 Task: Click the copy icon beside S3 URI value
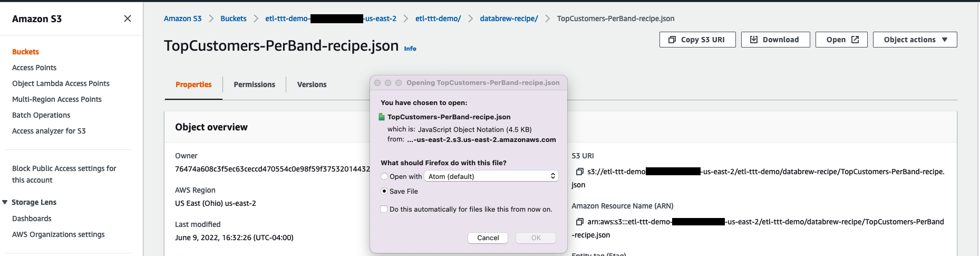coord(579,172)
